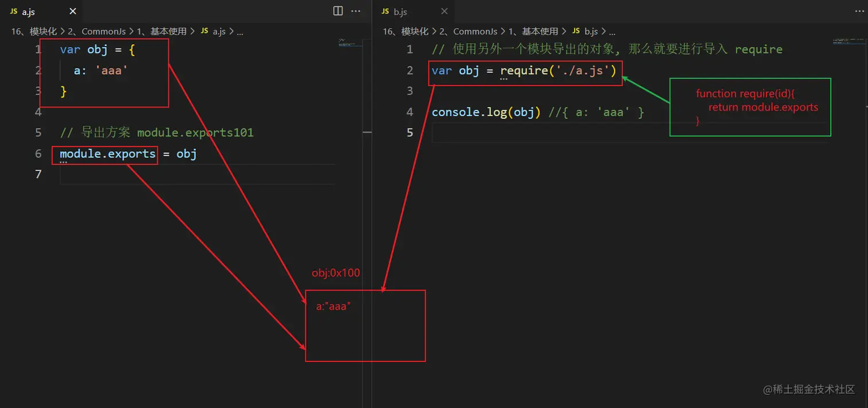Open trailing '...' symbol breadcrumb in a.js editor
Image resolution: width=868 pixels, height=408 pixels.
coord(239,32)
